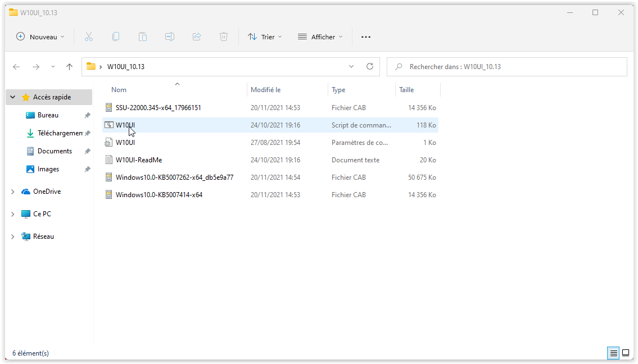Click the Cut scissors icon

[x=89, y=37]
